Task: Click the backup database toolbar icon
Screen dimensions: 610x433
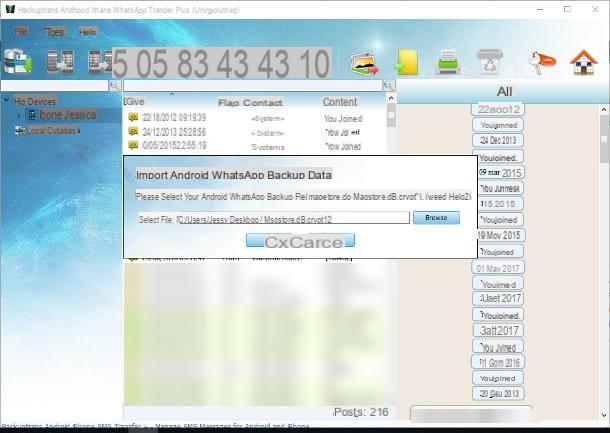Action: (x=18, y=62)
